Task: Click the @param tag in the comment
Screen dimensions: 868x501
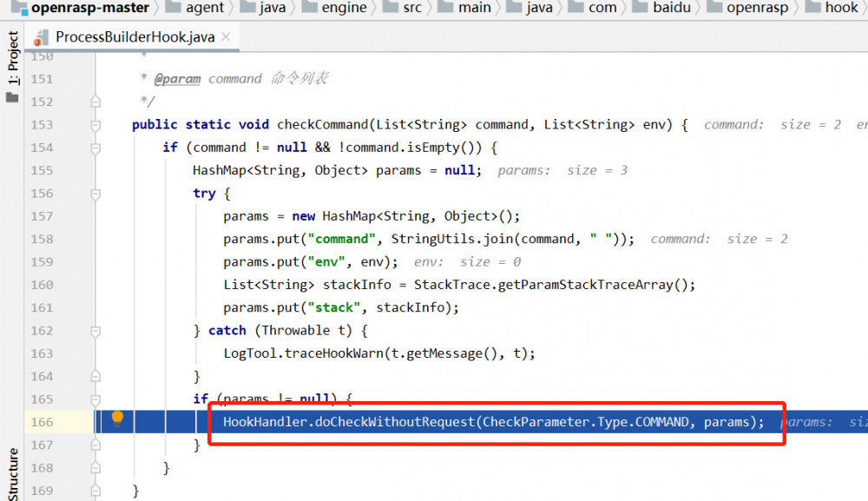Action: (177, 79)
